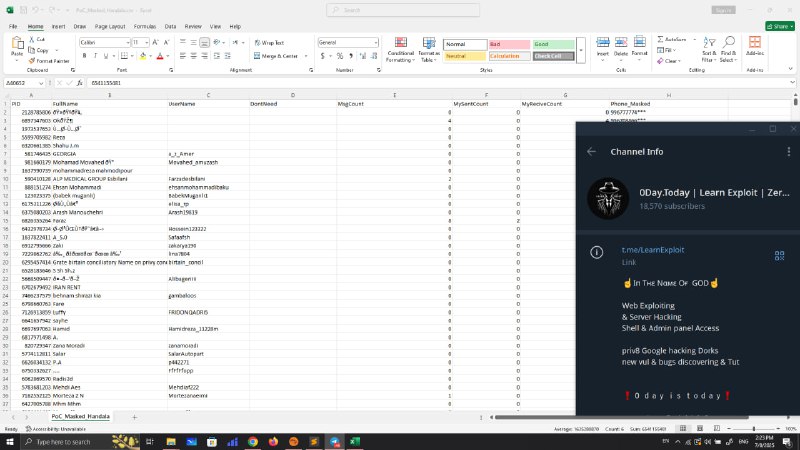Click the AutoSum icon
800x450 pixels.
[x=660, y=39]
